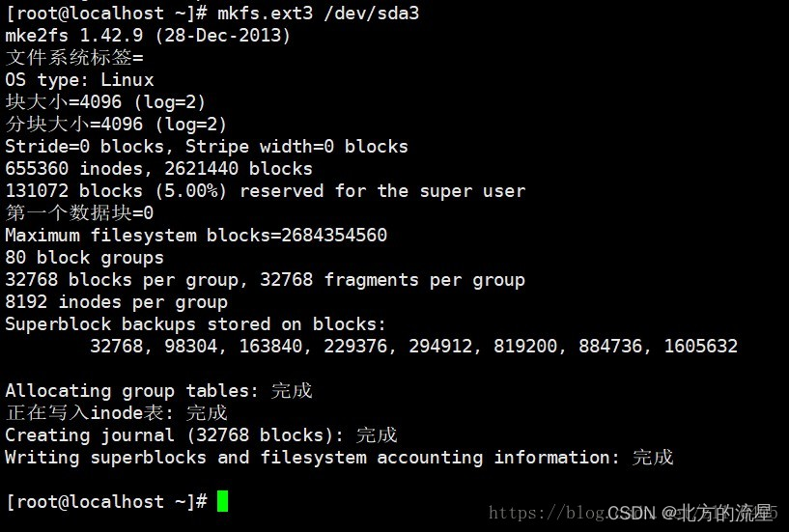Image resolution: width=789 pixels, height=532 pixels.
Task: Click the 8192 inodes per group line
Action: click(x=116, y=302)
